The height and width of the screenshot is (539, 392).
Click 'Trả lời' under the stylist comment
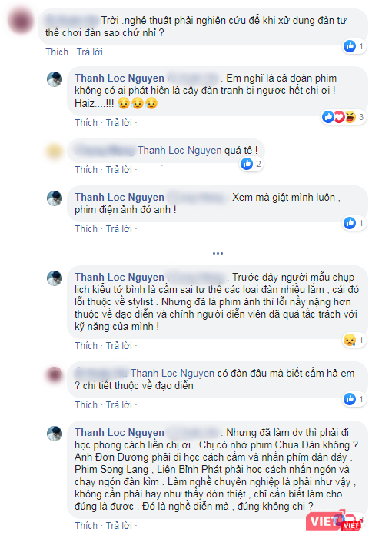pos(119,345)
